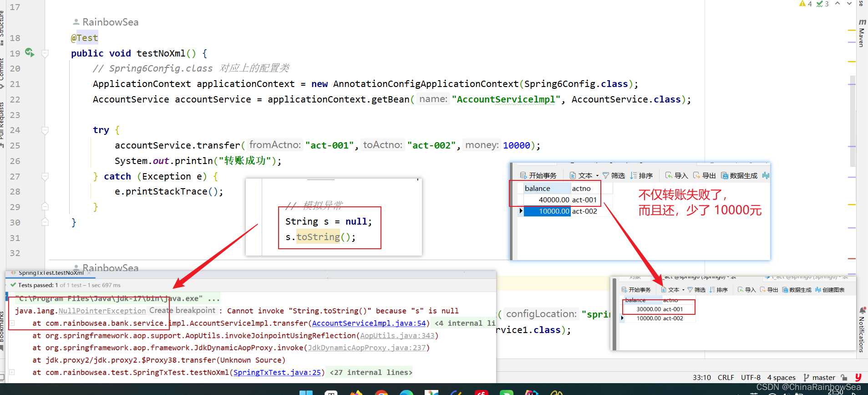Click the balance column header in upper table
The width and height of the screenshot is (868, 395).
(x=547, y=188)
